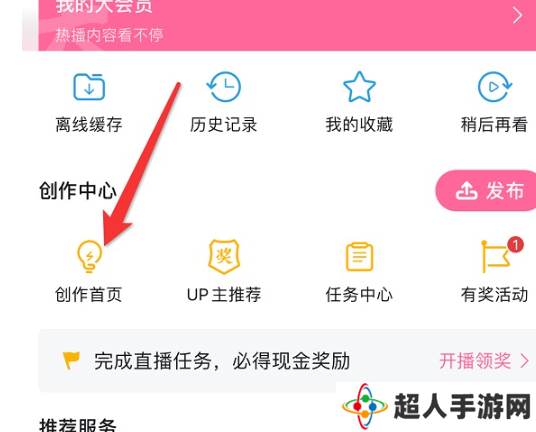This screenshot has height=432, width=536.
Task: Open the 完成直播任务，必得现金奖励 banner
Action: pyautogui.click(x=287, y=361)
